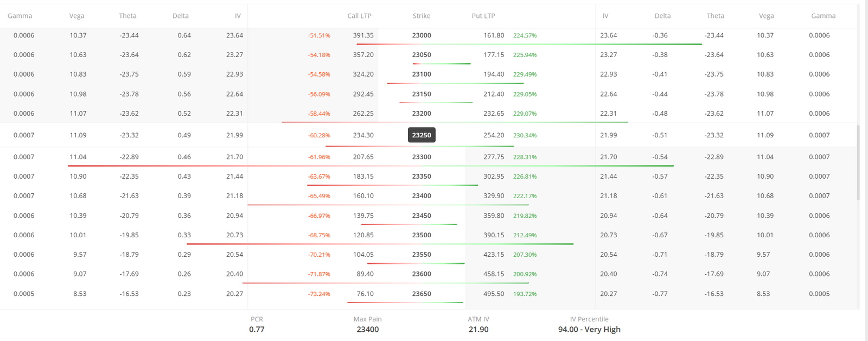Click the ATM IV value 21.90
The height and width of the screenshot is (341, 868).
477,329
